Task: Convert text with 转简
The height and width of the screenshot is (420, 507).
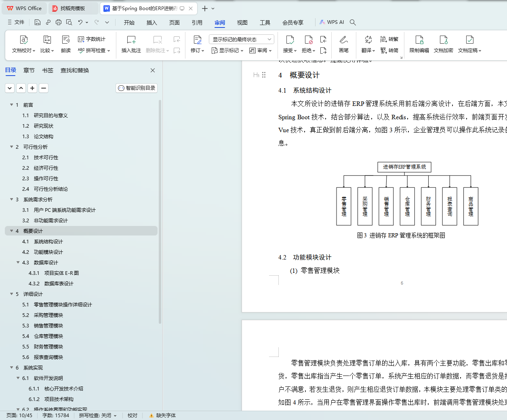Action: point(389,51)
